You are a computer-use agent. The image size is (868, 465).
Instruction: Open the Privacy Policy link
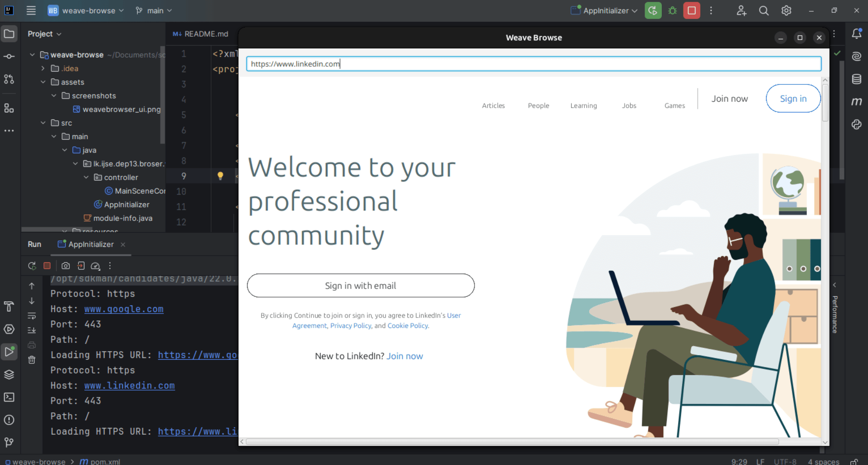pos(351,326)
